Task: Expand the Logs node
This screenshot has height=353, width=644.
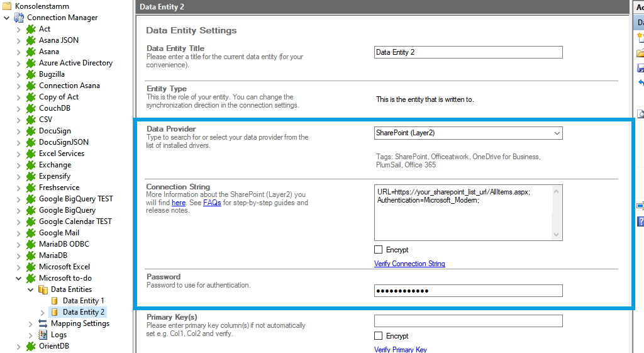Action: point(30,335)
